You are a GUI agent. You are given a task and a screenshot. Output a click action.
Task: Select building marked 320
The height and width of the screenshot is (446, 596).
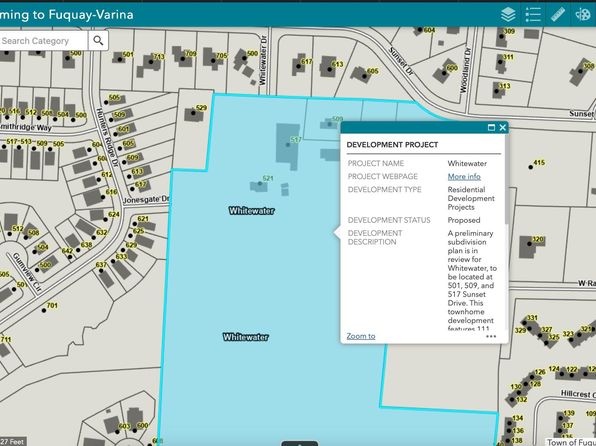[529, 245]
